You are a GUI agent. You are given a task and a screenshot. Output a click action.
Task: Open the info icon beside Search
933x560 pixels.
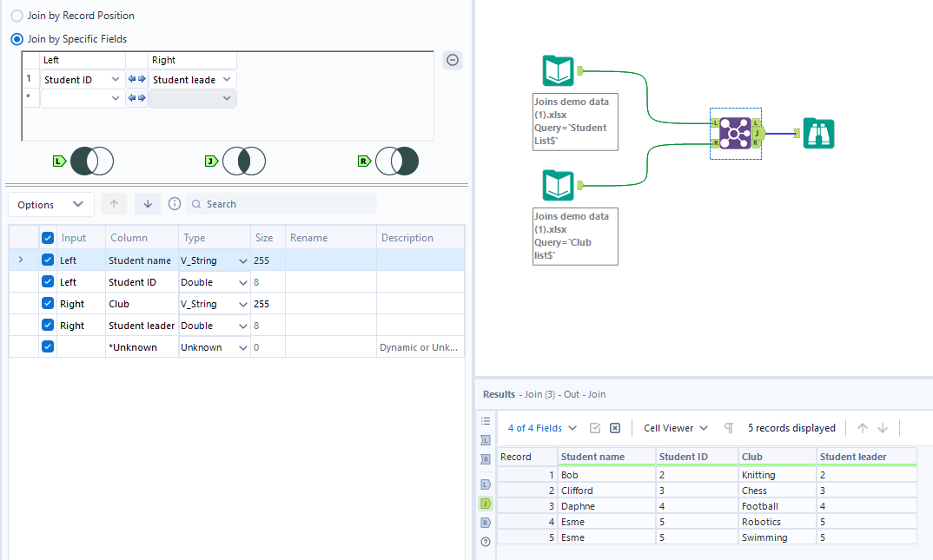pyautogui.click(x=175, y=204)
